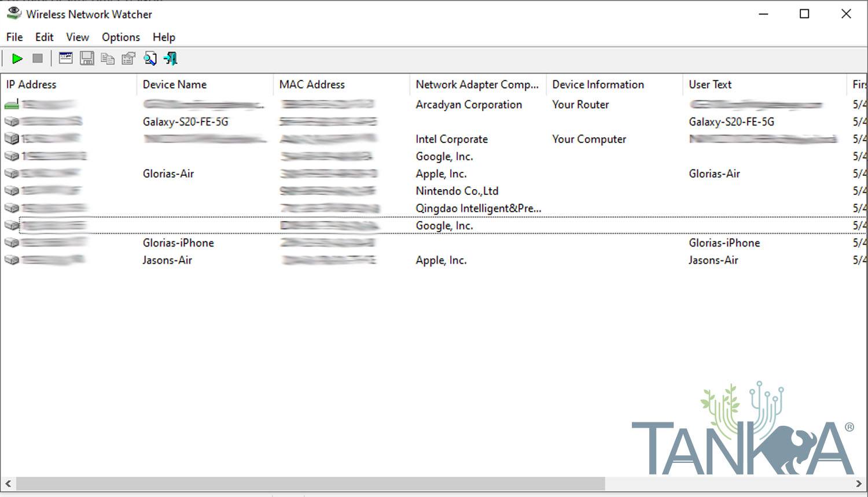This screenshot has height=497, width=868.
Task: Open the Properties toolbar icon
Action: point(128,58)
